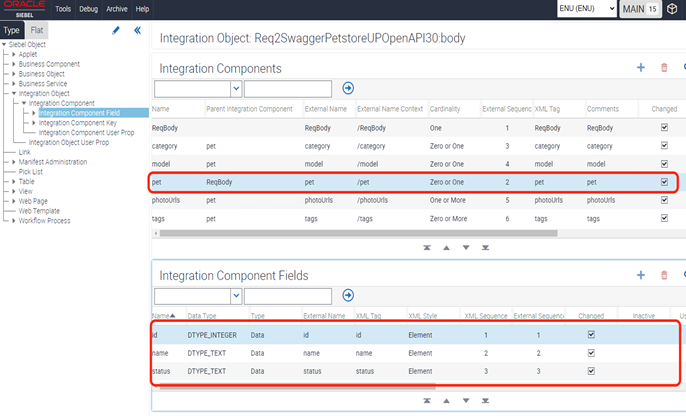The width and height of the screenshot is (686, 416).
Task: Click Integration Component Fields search text input
Action: (287, 296)
